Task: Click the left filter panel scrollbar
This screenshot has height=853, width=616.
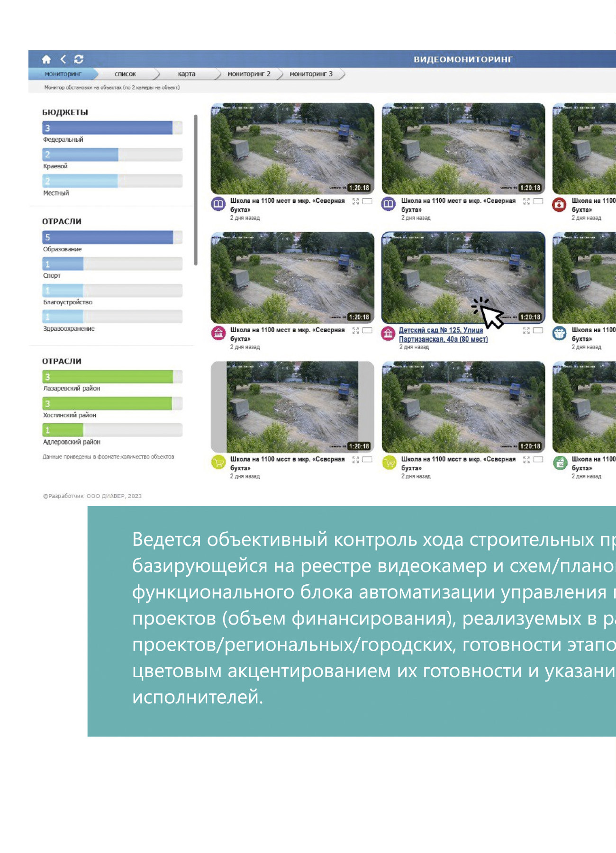Action: tap(196, 190)
